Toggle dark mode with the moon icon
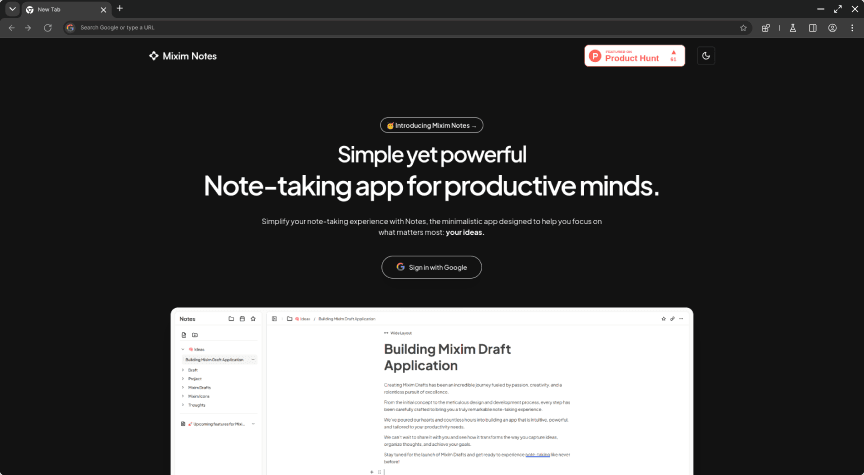The image size is (864, 475). coord(706,56)
